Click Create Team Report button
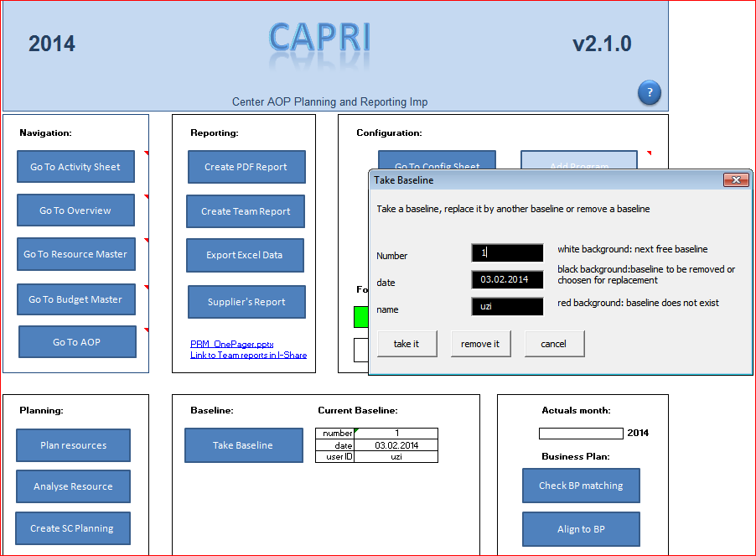Screen dimensions: 756x556 click(x=246, y=211)
